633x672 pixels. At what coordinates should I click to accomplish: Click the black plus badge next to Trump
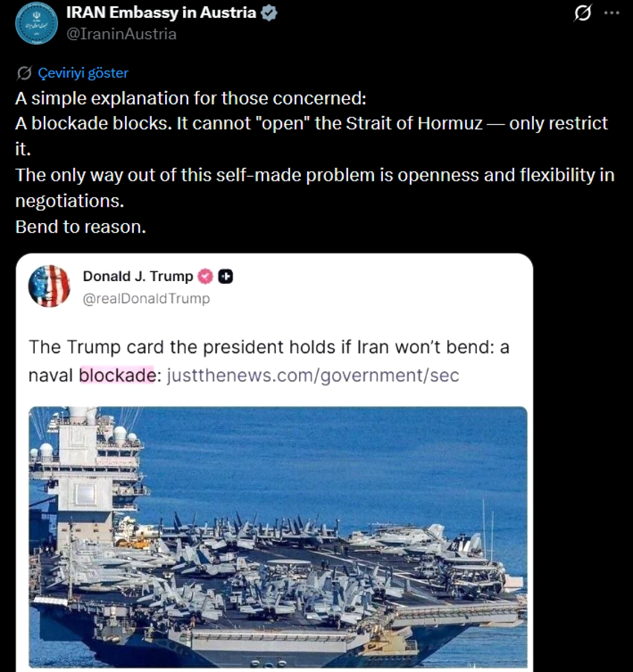click(x=226, y=276)
